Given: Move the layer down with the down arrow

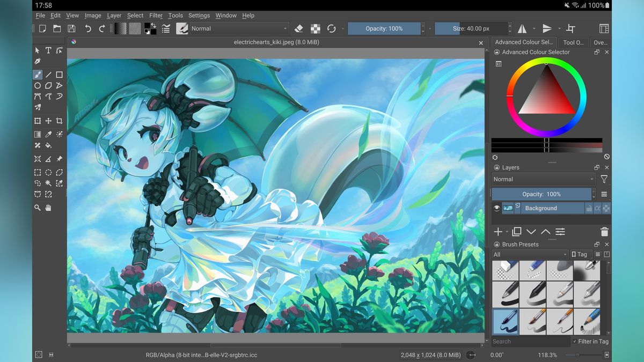Looking at the screenshot, I should pos(531,232).
